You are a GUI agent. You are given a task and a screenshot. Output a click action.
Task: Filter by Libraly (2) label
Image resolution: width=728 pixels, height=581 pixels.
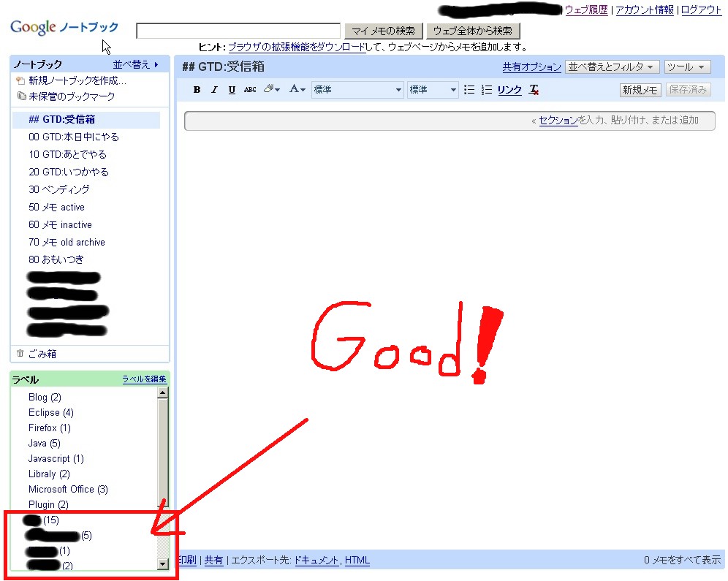49,474
